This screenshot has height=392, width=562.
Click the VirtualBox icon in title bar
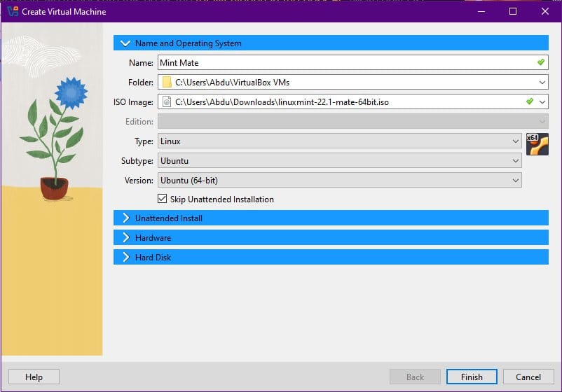[13, 11]
